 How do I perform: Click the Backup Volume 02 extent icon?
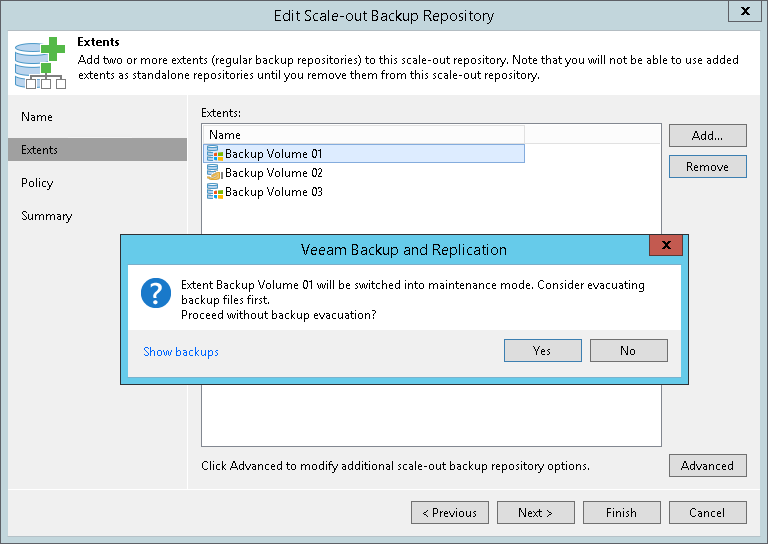pyautogui.click(x=215, y=173)
